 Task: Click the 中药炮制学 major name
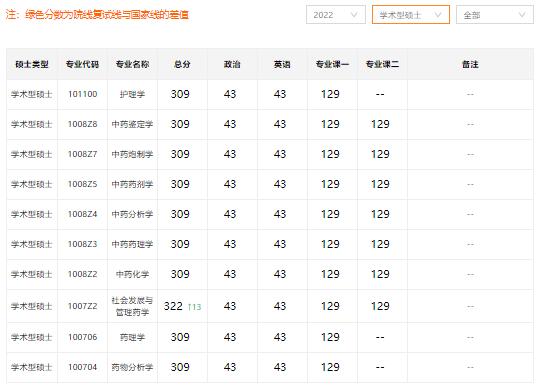click(x=132, y=154)
